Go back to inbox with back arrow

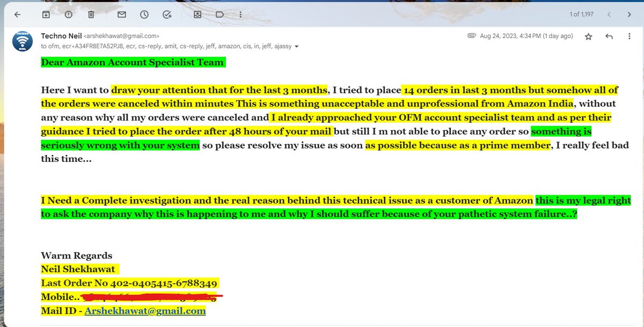pos(18,14)
